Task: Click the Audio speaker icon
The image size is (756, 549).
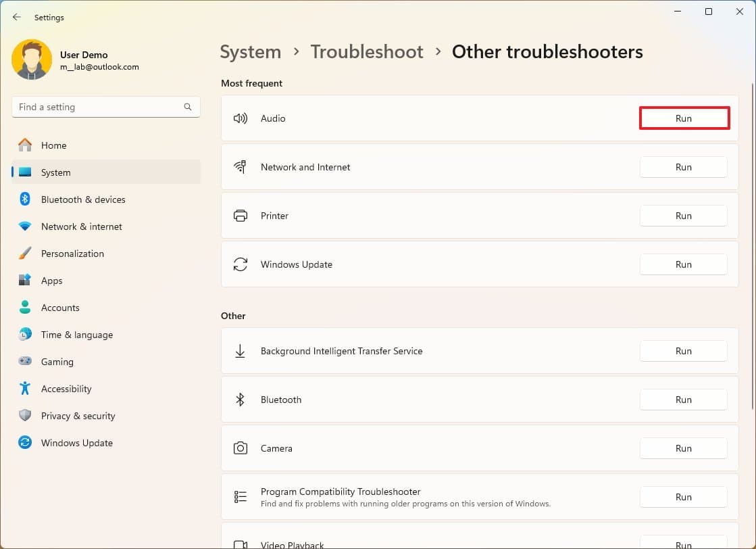Action: click(x=240, y=118)
